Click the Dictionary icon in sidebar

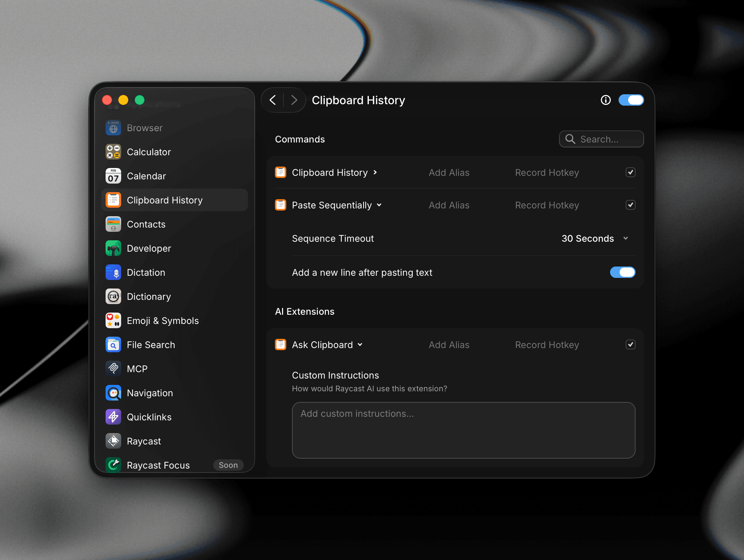113,297
